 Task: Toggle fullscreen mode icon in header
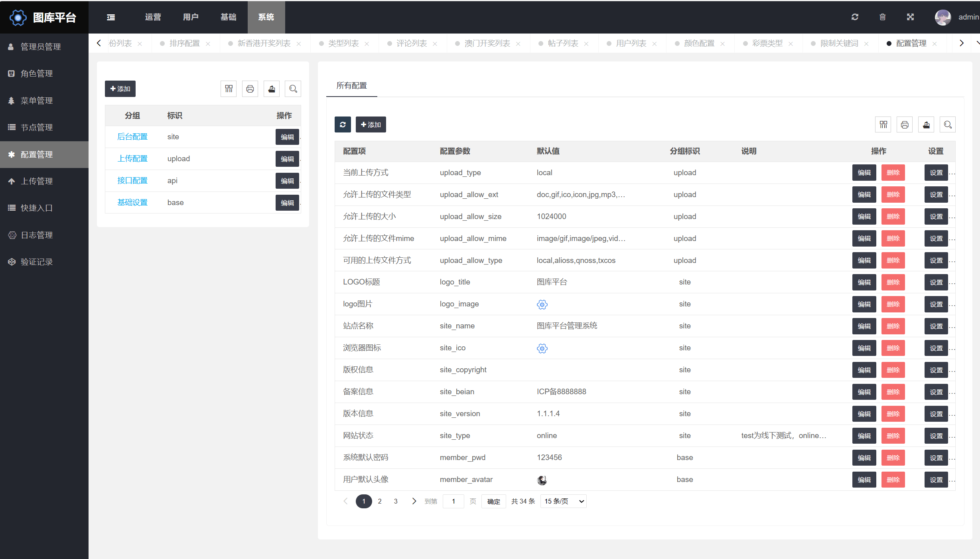(910, 17)
